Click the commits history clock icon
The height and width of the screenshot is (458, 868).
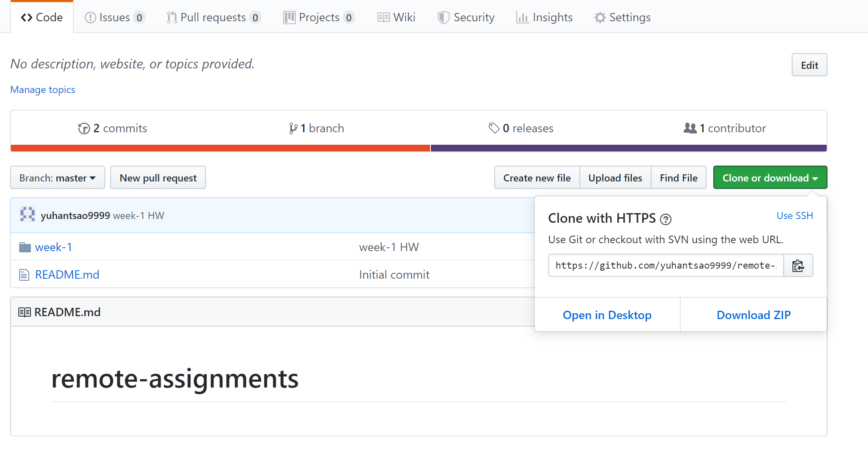click(84, 128)
